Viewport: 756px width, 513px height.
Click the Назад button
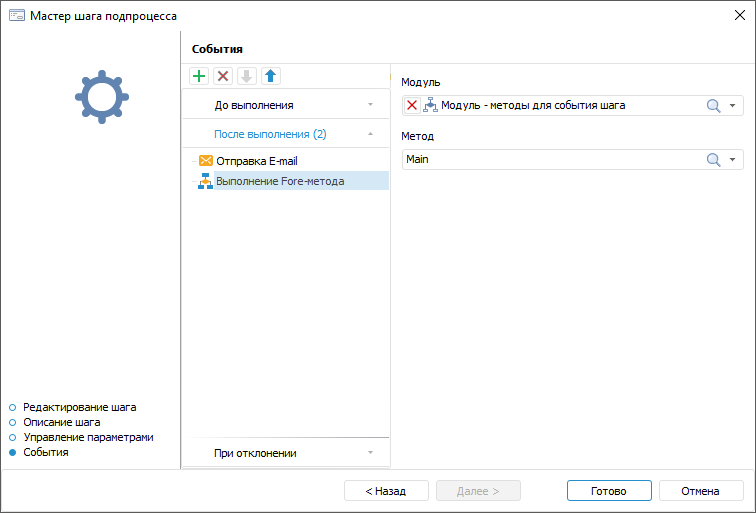click(x=386, y=491)
